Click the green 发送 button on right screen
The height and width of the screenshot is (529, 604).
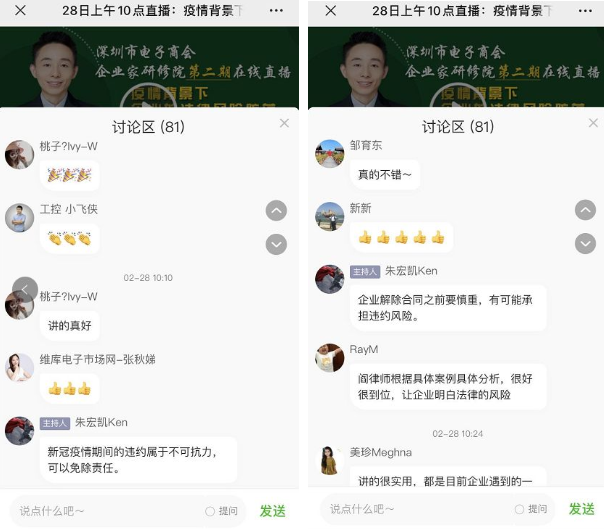[x=582, y=509]
